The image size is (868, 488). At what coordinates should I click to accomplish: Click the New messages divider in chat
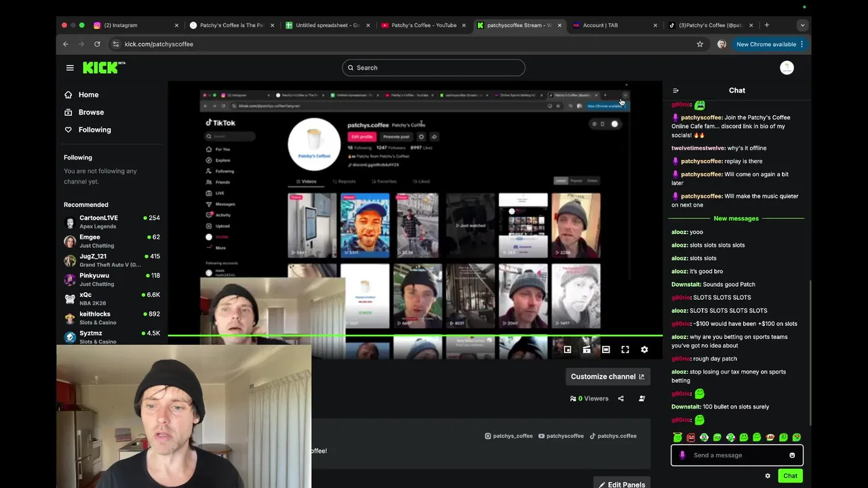(x=736, y=218)
